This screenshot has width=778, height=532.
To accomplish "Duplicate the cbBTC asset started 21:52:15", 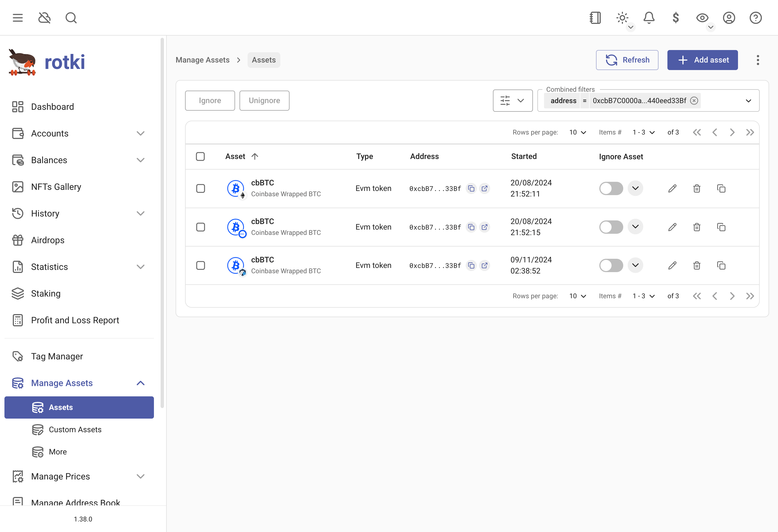I will (x=721, y=227).
